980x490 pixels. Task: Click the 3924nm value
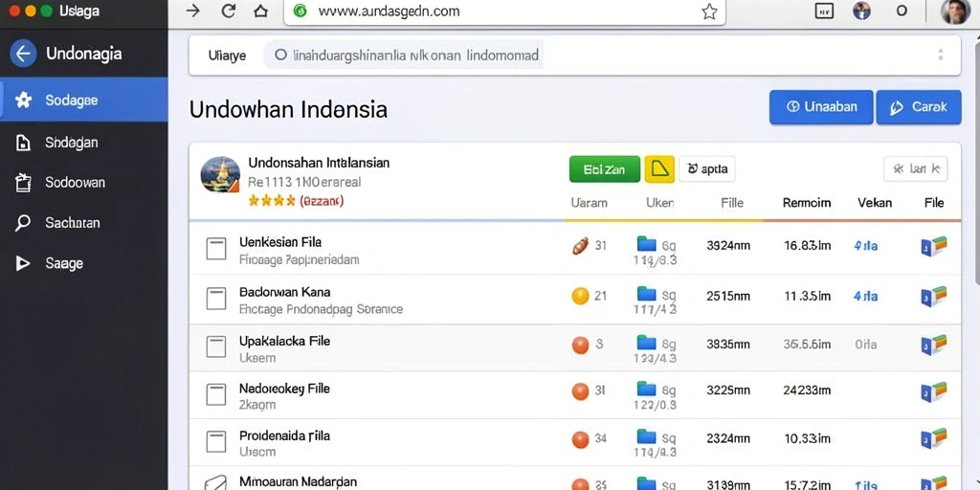point(728,246)
